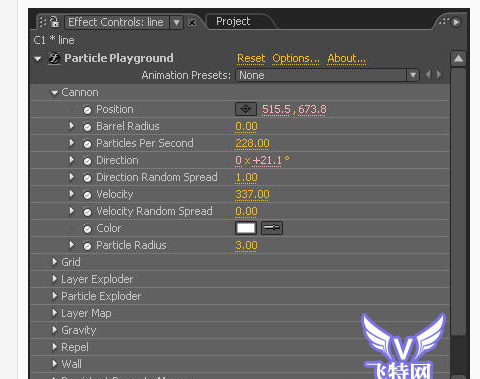Screen dimensions: 480x379
Task: Edit the Velocity Random Spread value 0.00
Action: 246,211
